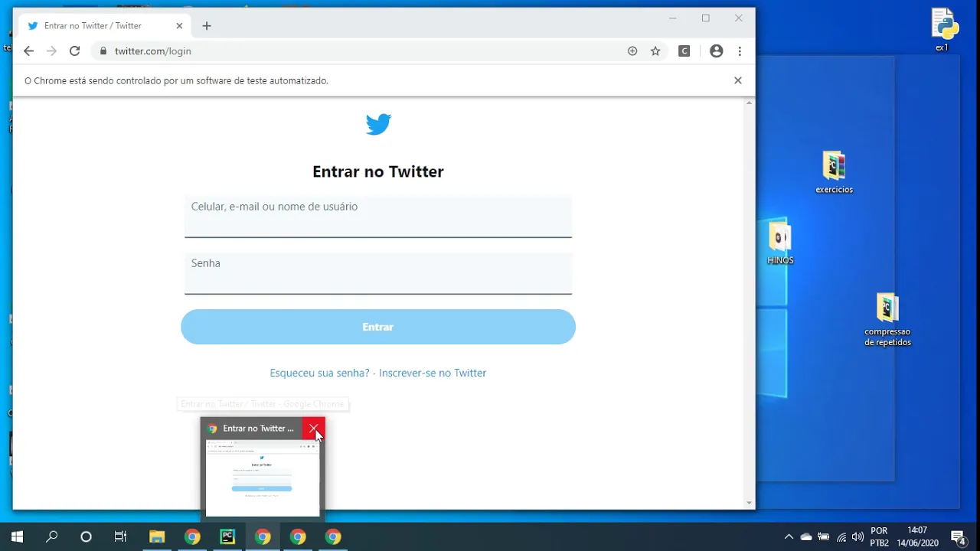Click the 'Entrar no Twitter' page heading
This screenshot has width=980, height=551.
tap(378, 171)
